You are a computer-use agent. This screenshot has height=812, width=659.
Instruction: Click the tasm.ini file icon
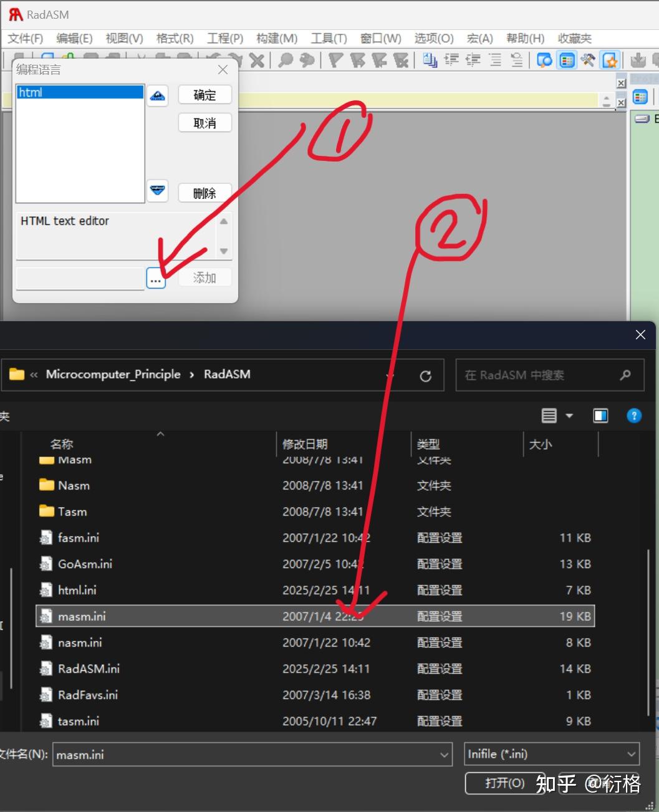46,721
